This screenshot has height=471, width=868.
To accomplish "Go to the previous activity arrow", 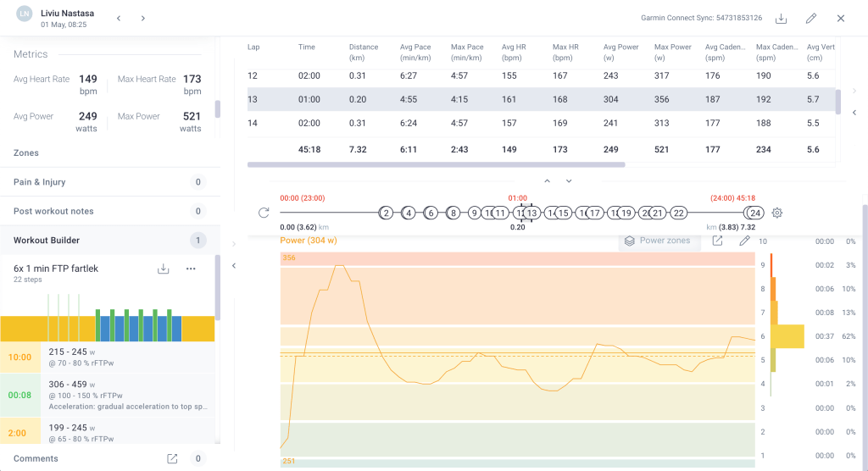I will click(119, 18).
